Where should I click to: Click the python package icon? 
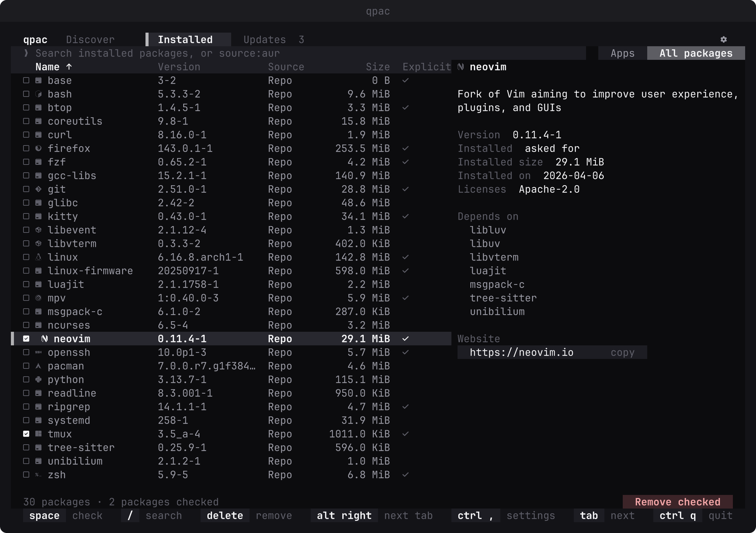(38, 379)
